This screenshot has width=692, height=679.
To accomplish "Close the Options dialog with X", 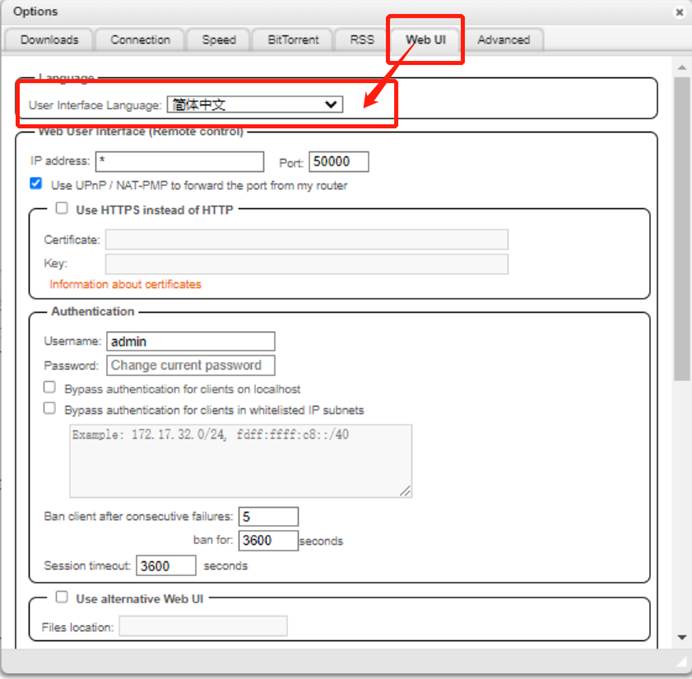I will 680,12.
